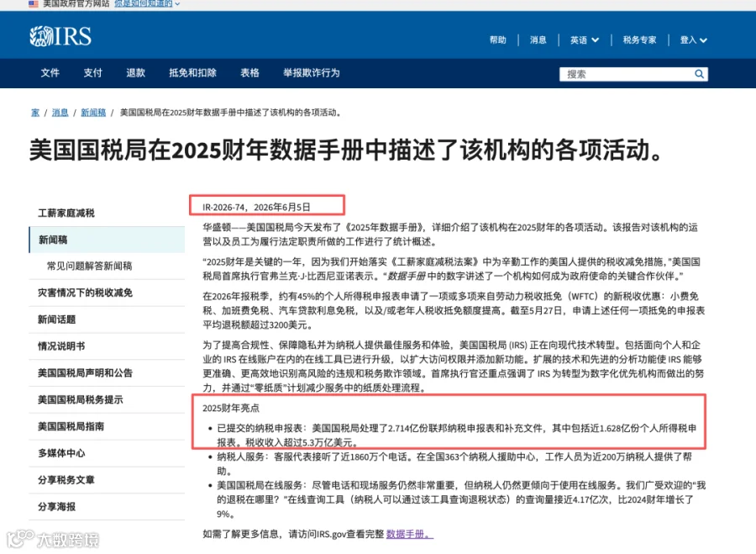This screenshot has height=554, width=756.
Task: Select 新闻稿 in the sidebar
Action: pyautogui.click(x=107, y=240)
